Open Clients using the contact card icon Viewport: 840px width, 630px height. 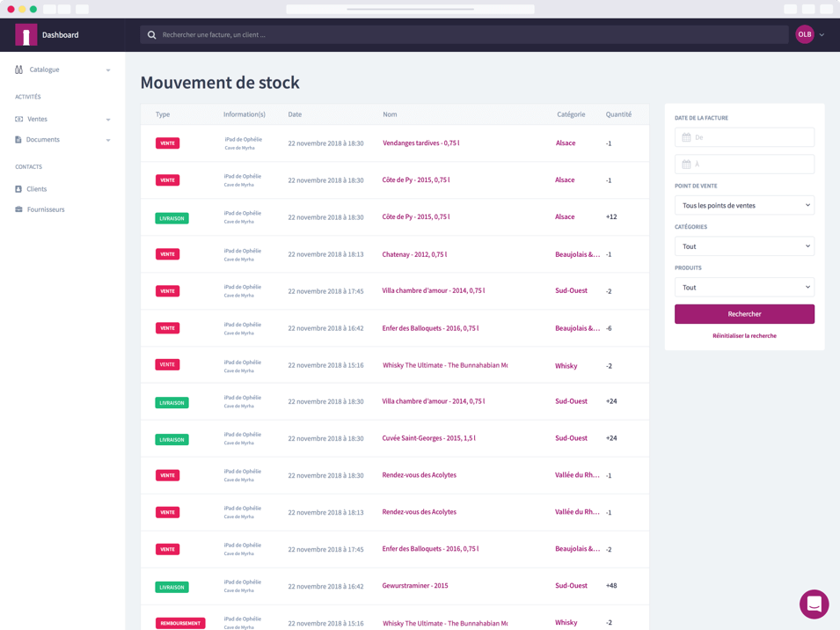[x=19, y=188]
